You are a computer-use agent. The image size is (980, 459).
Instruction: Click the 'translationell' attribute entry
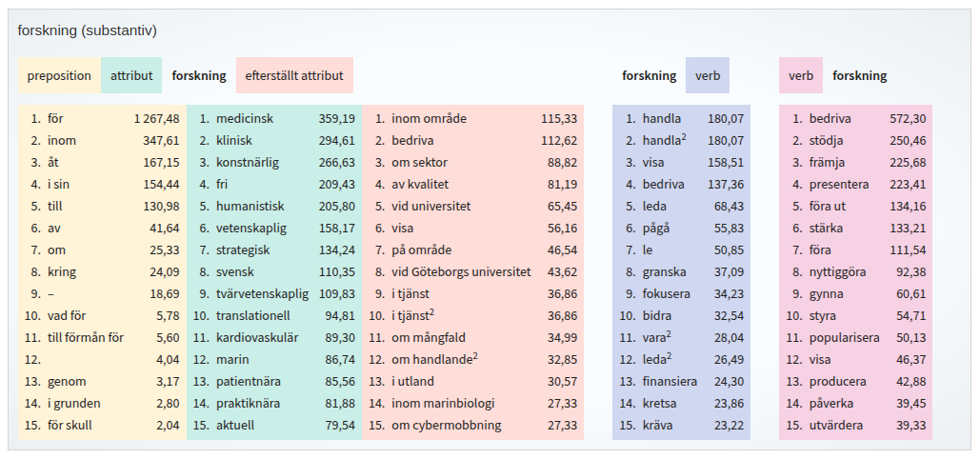252,316
